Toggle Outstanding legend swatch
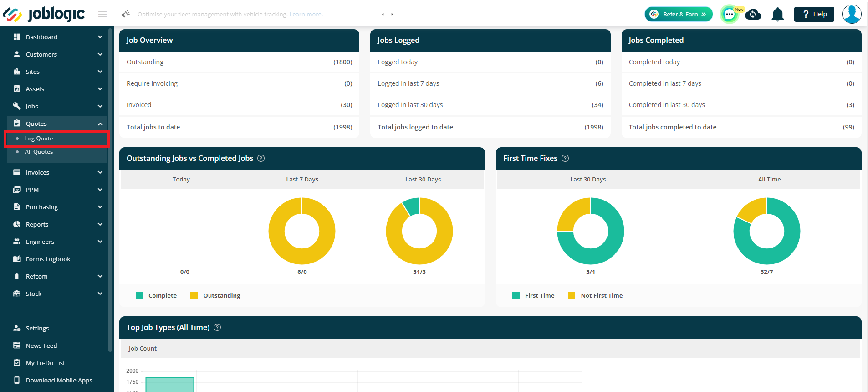Viewport: 868px width, 392px height. point(194,296)
